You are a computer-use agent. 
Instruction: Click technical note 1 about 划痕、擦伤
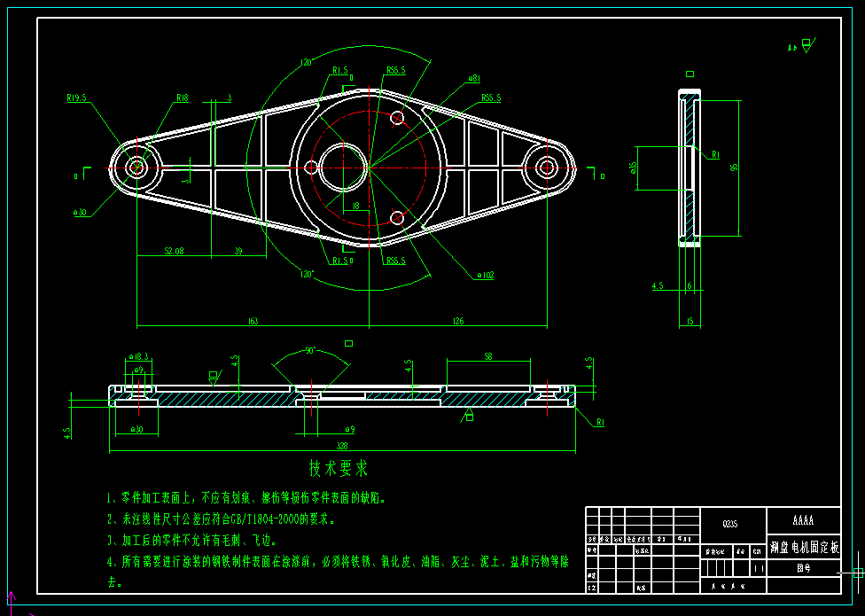[x=246, y=498]
